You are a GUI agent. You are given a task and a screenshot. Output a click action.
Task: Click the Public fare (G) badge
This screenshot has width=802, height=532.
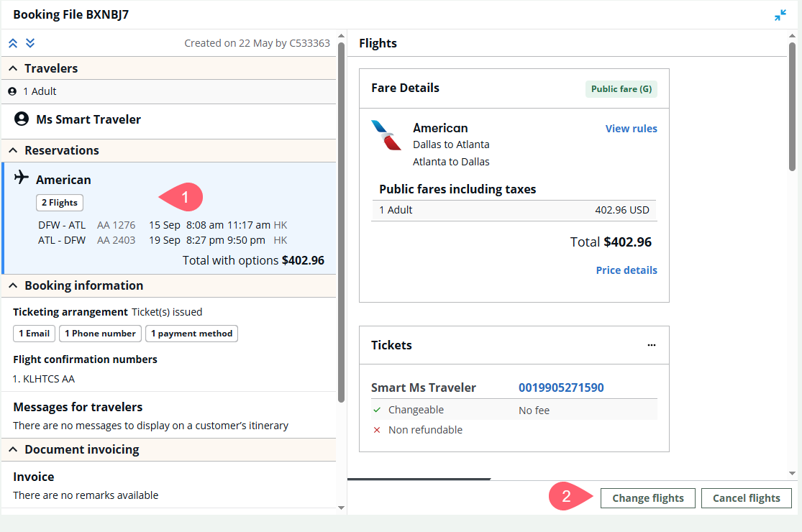(621, 89)
